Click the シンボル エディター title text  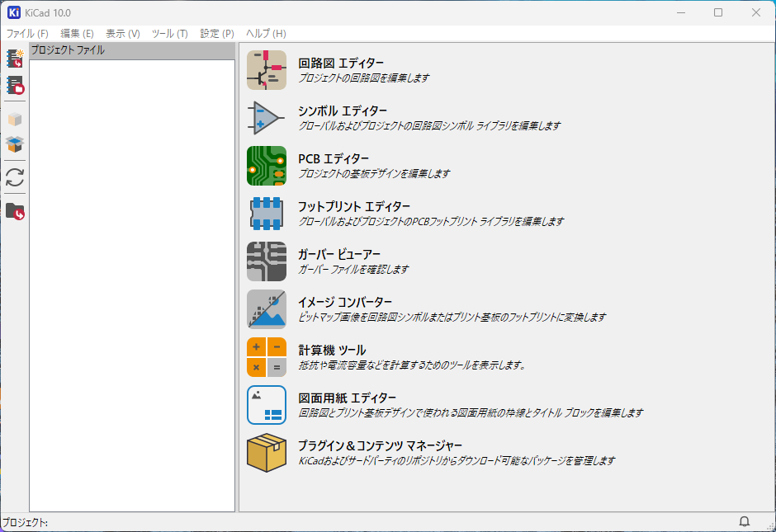(343, 111)
